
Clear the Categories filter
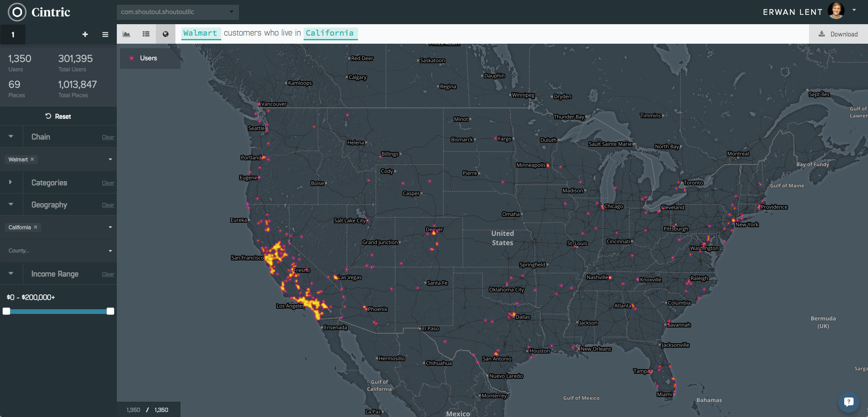pyautogui.click(x=108, y=183)
